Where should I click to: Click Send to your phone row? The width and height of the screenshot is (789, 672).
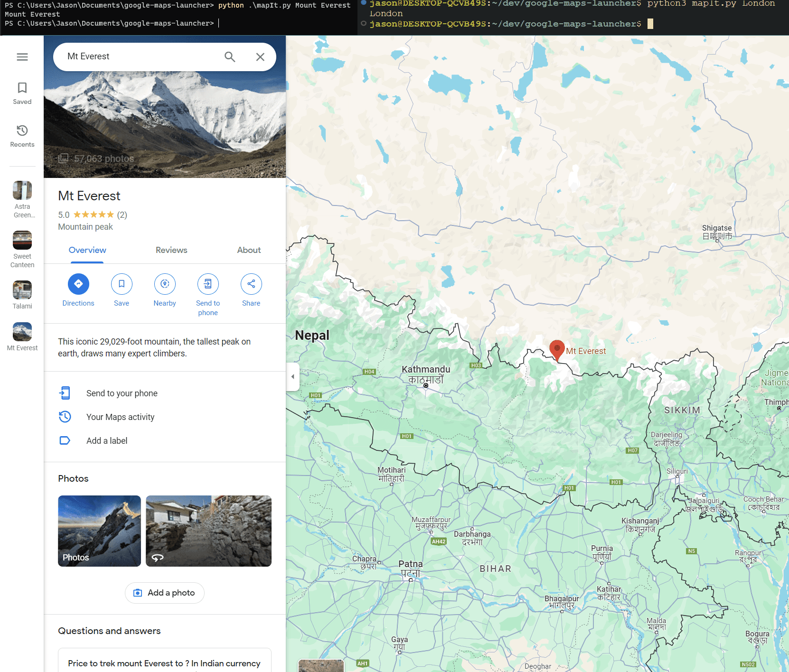point(165,393)
